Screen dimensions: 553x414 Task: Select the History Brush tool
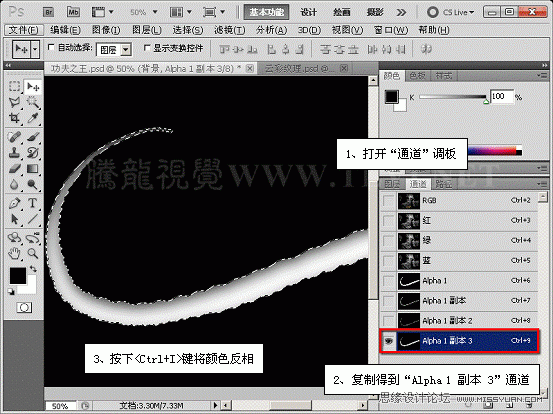[x=33, y=153]
